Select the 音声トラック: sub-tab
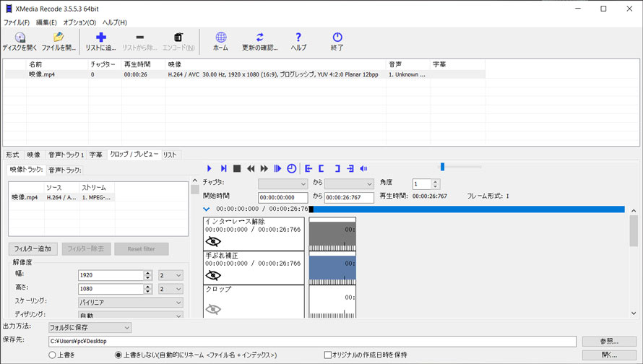643x364 pixels. coord(65,170)
